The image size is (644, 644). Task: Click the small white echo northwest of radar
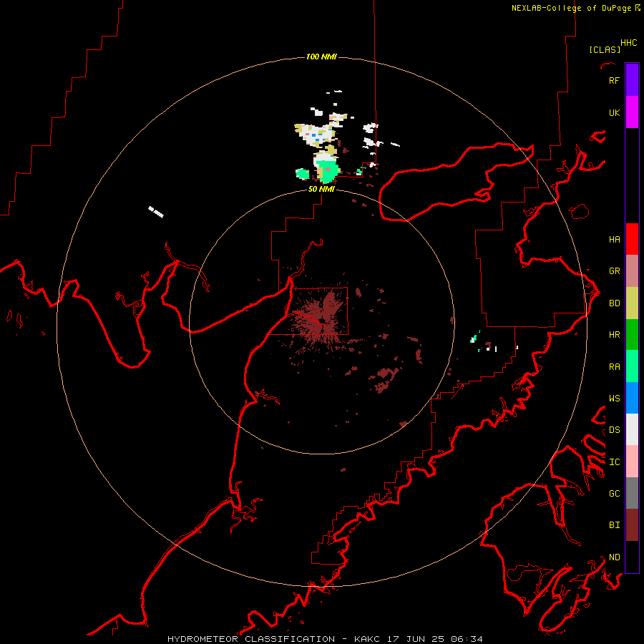point(156,212)
